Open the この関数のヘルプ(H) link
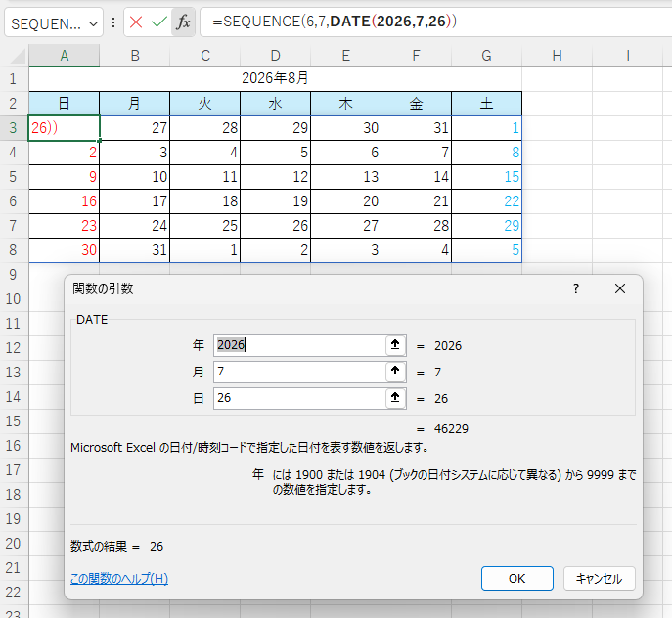 [x=119, y=579]
